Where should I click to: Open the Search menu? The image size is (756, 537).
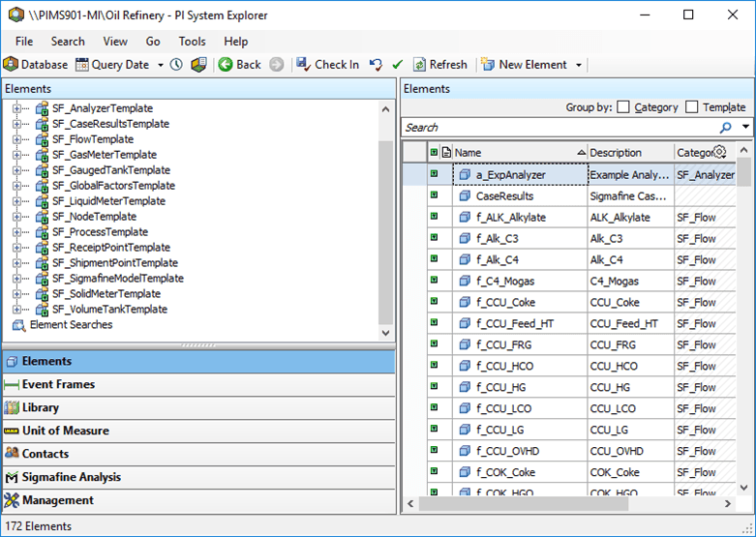[68, 42]
